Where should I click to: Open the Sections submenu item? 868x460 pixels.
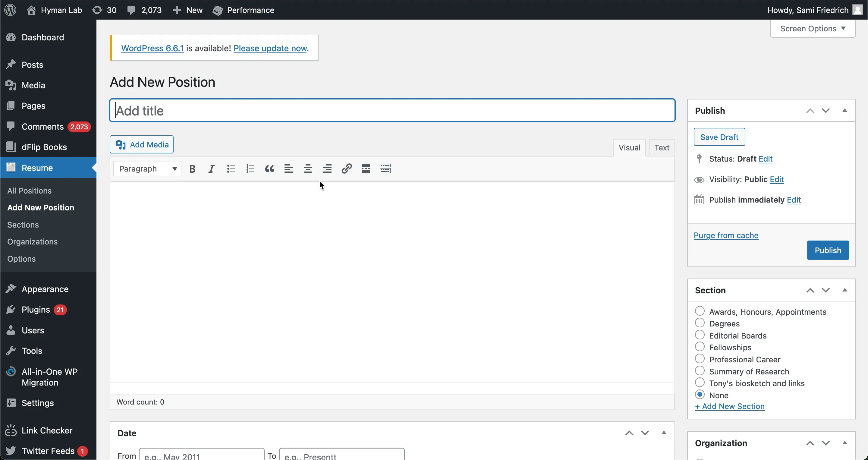(x=23, y=225)
